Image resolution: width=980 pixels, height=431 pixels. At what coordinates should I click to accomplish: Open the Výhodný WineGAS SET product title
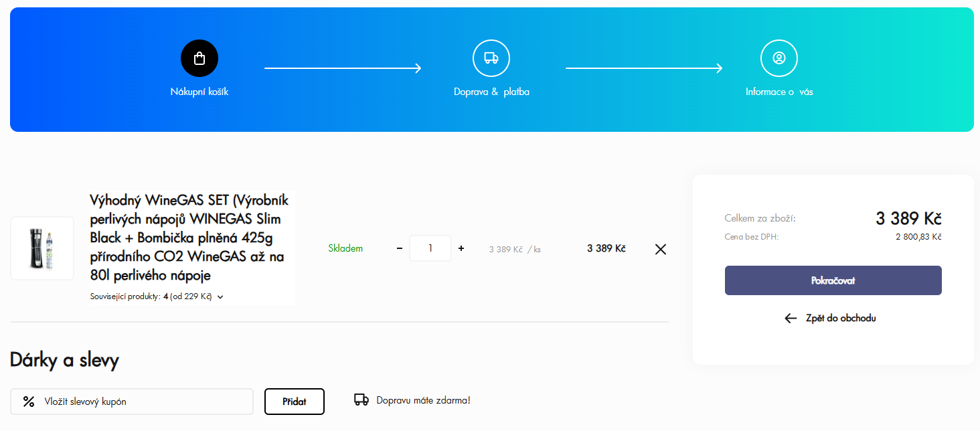(189, 238)
